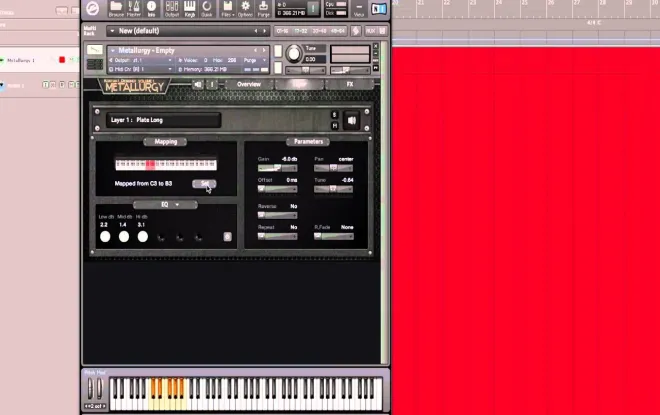Go to previous multi preset arrow

[x=255, y=31]
